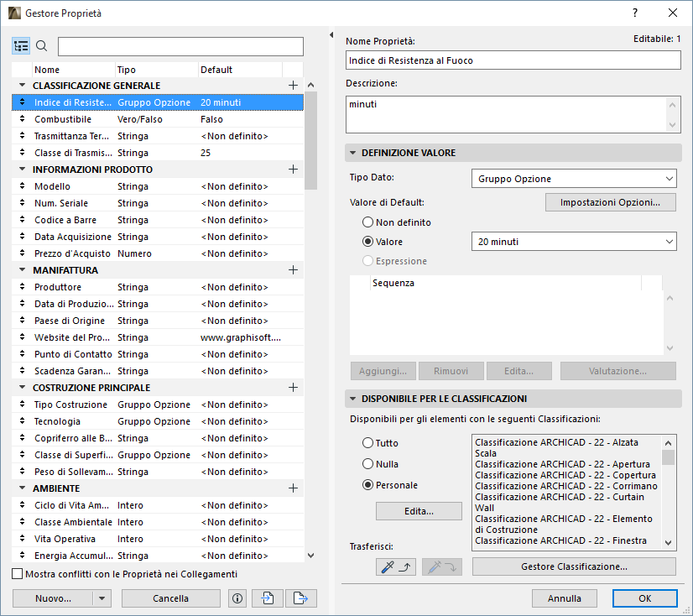
Task: Enable Mostra conflitti con le Proprietà checkbox
Action: coord(18,574)
